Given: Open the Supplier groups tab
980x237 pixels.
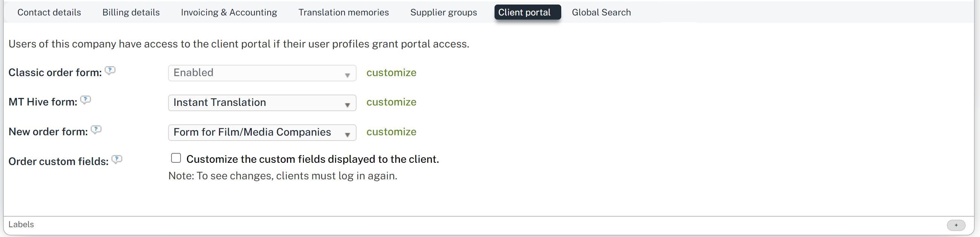Looking at the screenshot, I should click(443, 12).
